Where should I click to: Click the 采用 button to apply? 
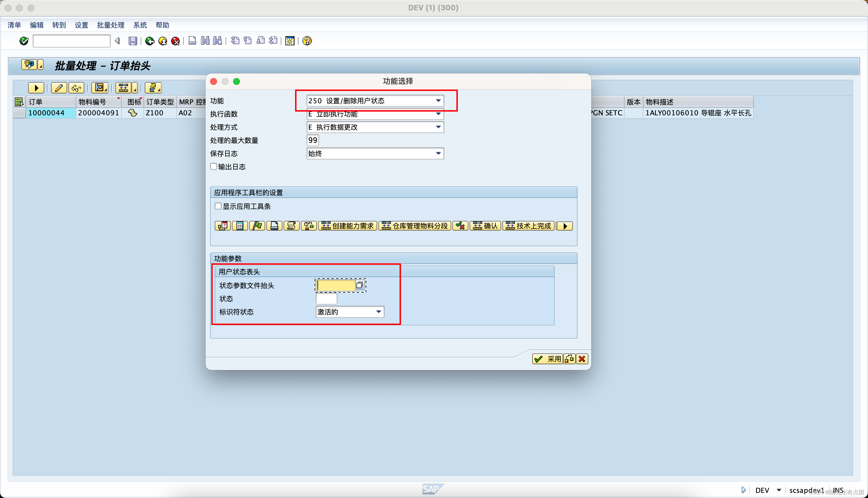click(547, 359)
